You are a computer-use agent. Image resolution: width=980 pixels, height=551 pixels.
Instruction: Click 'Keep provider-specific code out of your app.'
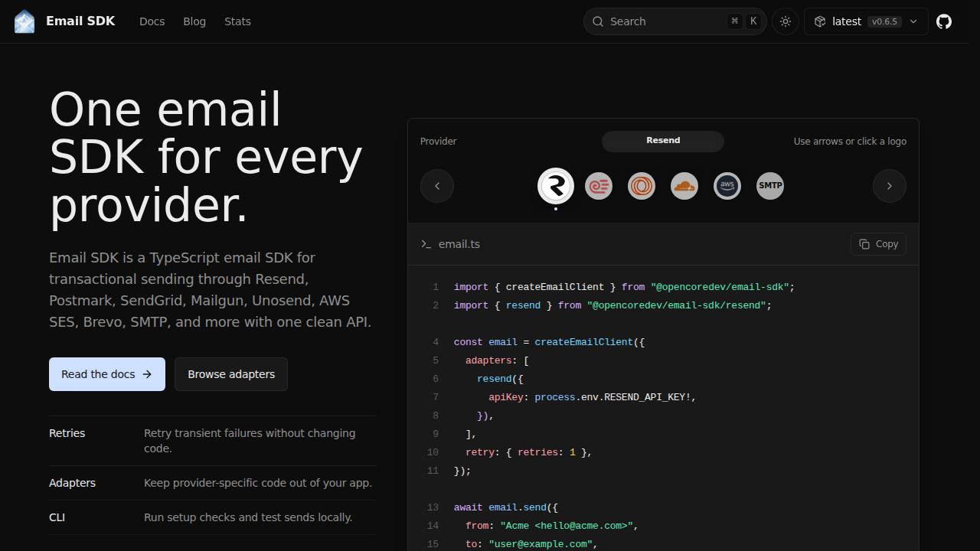pyautogui.click(x=258, y=483)
